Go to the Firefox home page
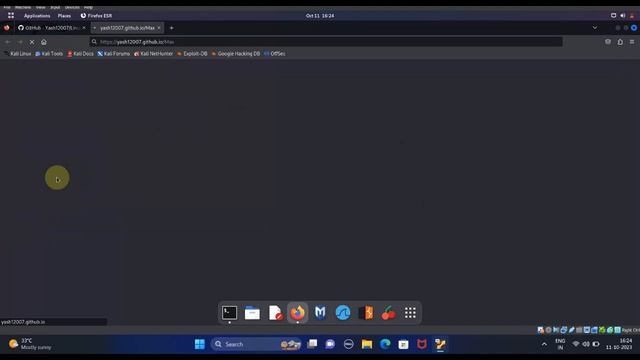 44,42
